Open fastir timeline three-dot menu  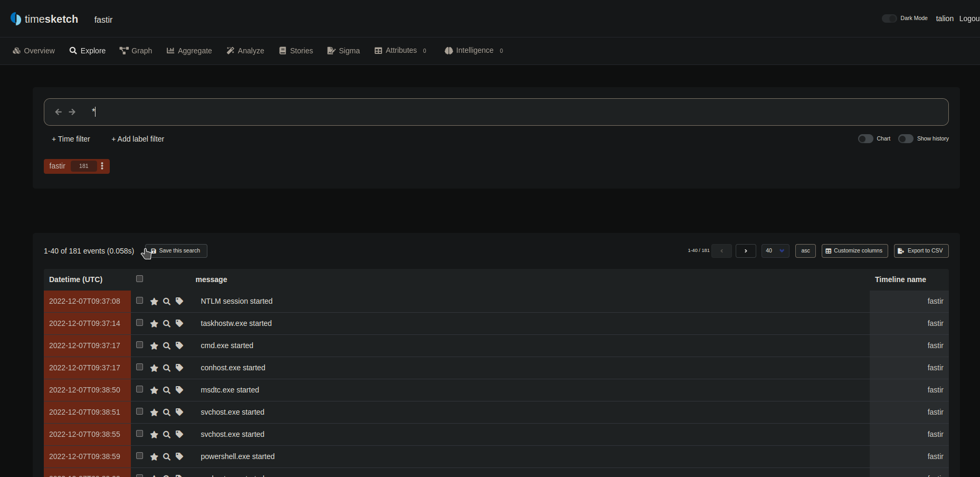(102, 166)
